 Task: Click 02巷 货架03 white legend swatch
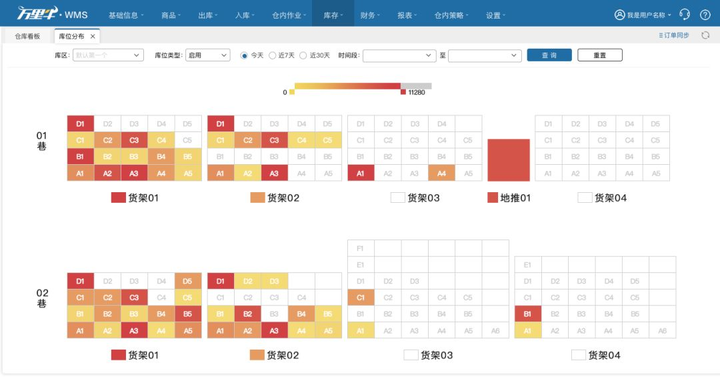point(411,354)
